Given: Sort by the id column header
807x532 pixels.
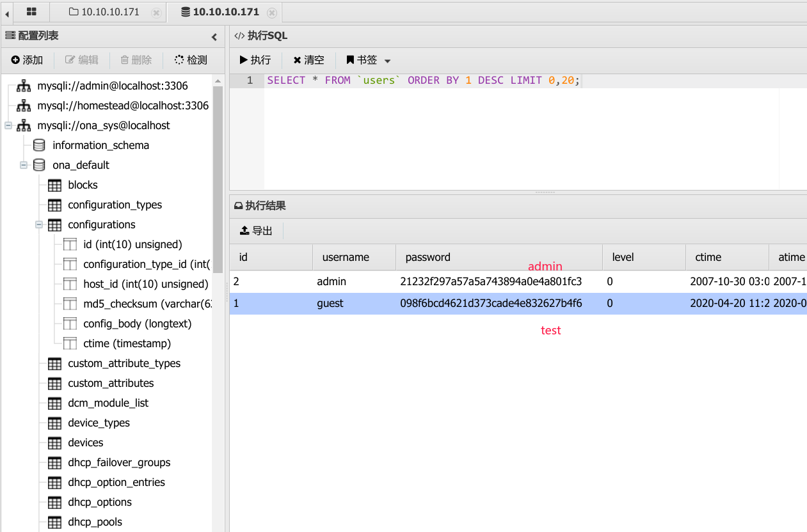Looking at the screenshot, I should click(x=271, y=257).
